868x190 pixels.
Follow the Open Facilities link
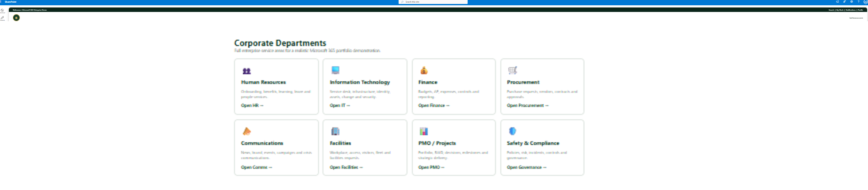coord(346,167)
